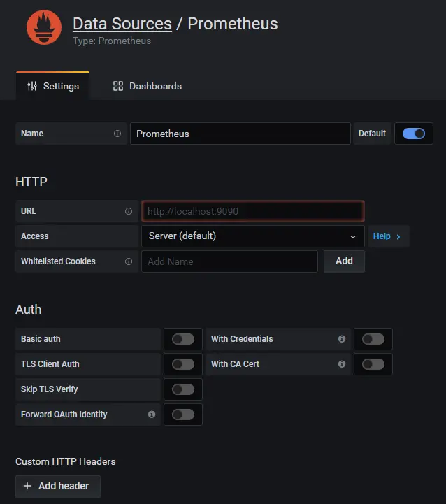Click the With CA Cert info icon
This screenshot has height=504, width=446.
342,364
